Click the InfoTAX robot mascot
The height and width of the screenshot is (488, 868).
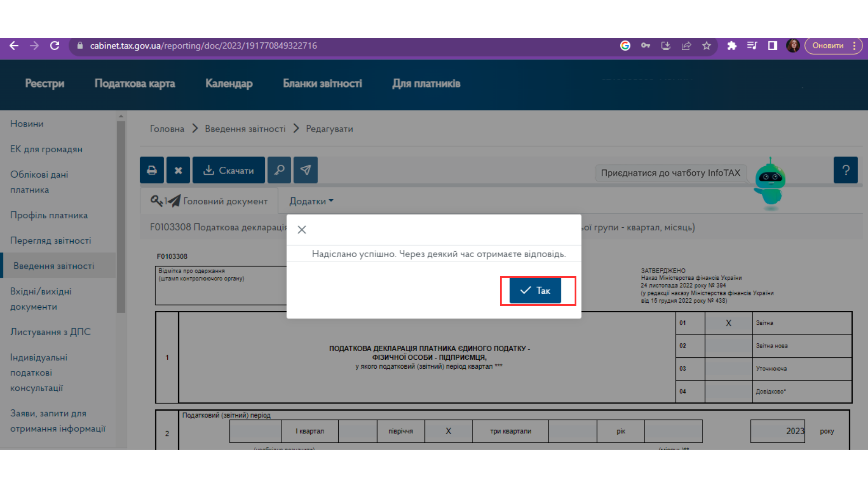770,184
